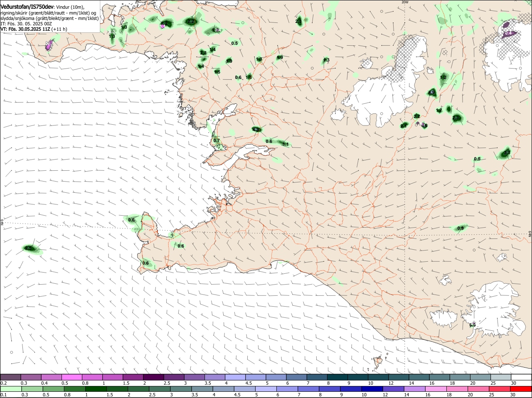
Task: Click the red rain legend swatch labeled 30
Action: [521, 389]
